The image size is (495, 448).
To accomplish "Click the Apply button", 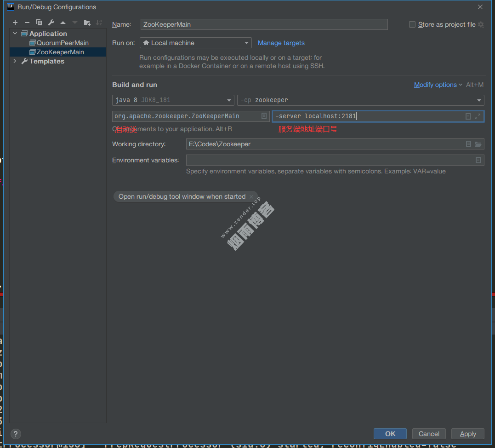I will click(467, 434).
